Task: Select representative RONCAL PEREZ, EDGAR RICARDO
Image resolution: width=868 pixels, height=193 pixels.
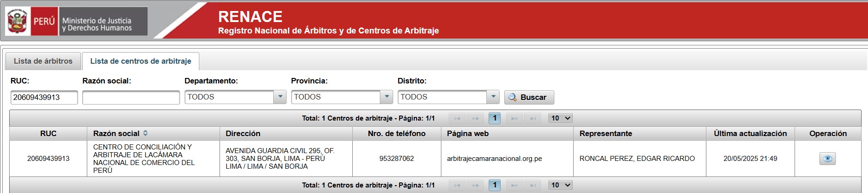Action: pos(637,159)
